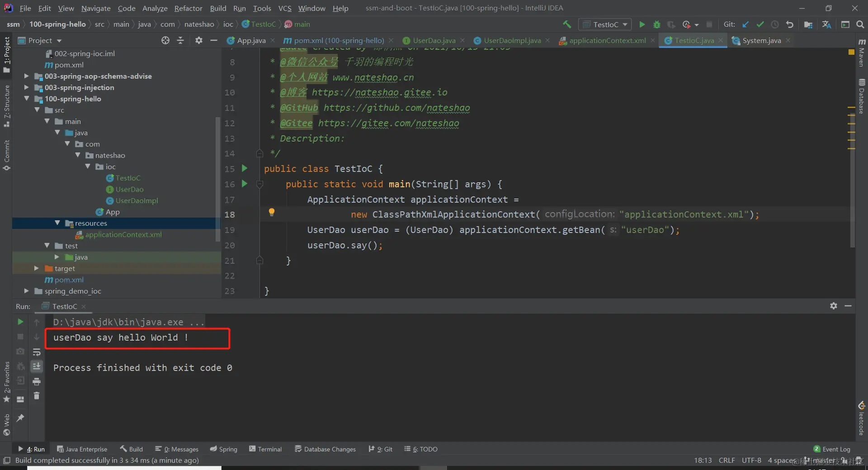The height and width of the screenshot is (470, 868).
Task: Switch to the applicationContext.xml editor tab
Action: [x=607, y=40]
